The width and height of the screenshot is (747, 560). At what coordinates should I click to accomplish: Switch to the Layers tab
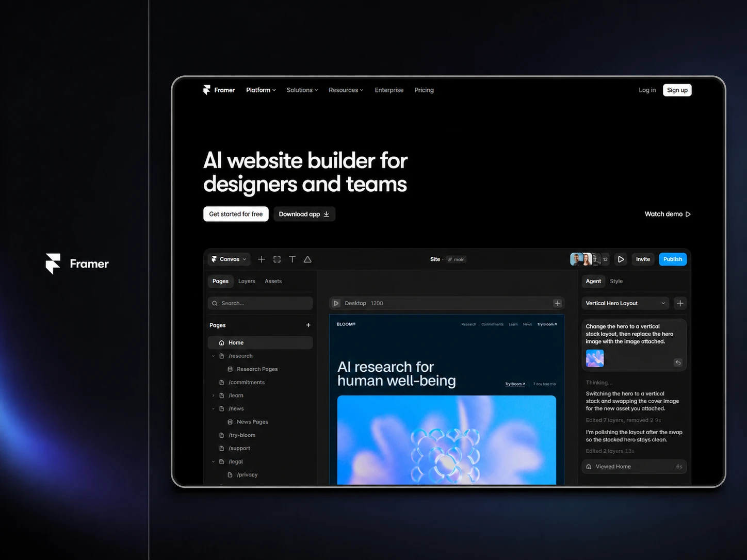[247, 282]
